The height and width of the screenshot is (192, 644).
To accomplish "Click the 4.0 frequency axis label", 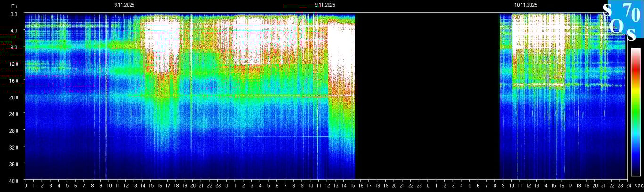I will pos(14,31).
